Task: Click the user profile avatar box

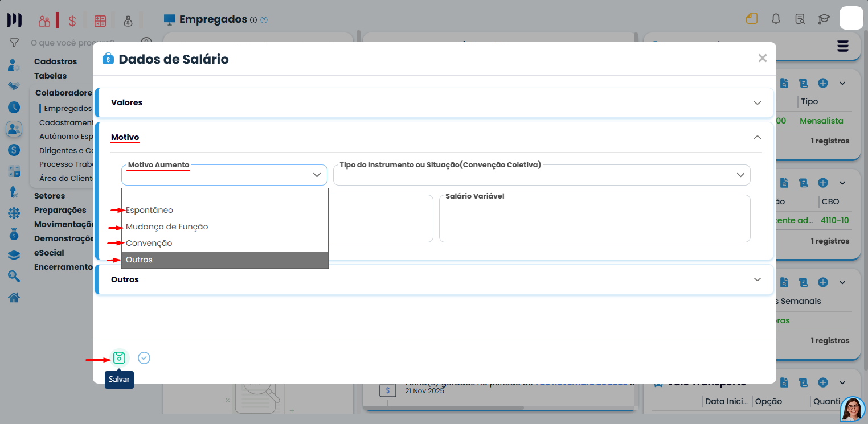Action: click(851, 18)
